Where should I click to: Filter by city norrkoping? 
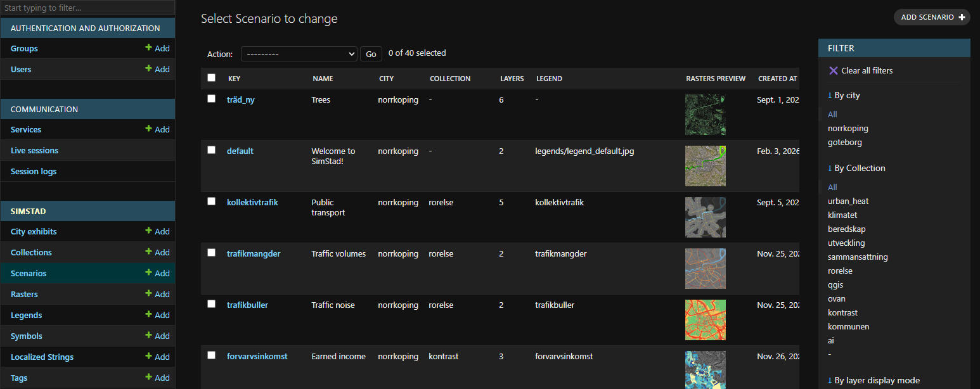[848, 128]
